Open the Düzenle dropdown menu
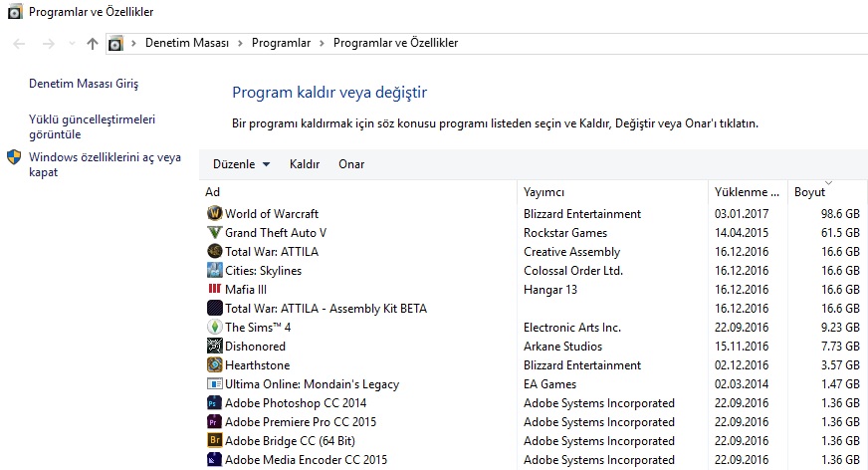Viewport: 868px width, 470px height. tap(241, 164)
